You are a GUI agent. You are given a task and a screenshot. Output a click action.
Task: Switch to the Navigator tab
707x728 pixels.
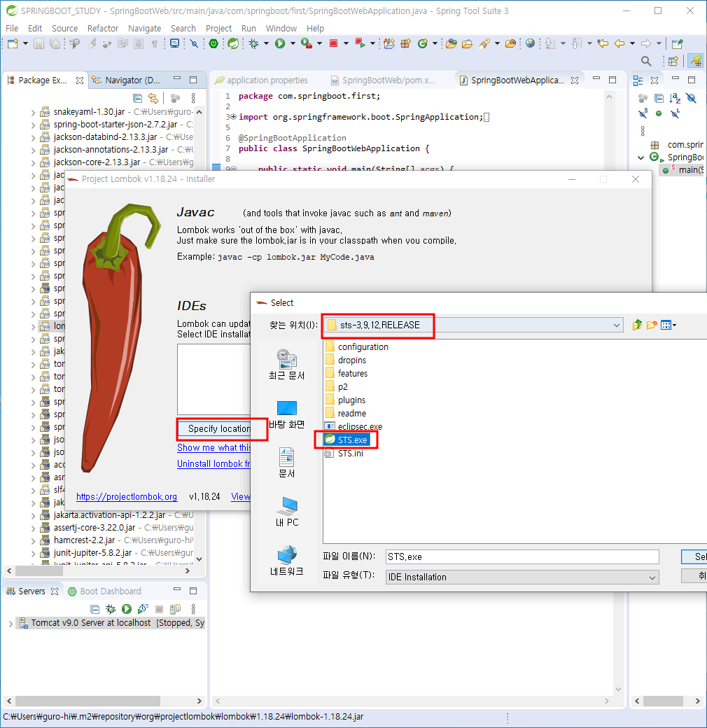[126, 80]
